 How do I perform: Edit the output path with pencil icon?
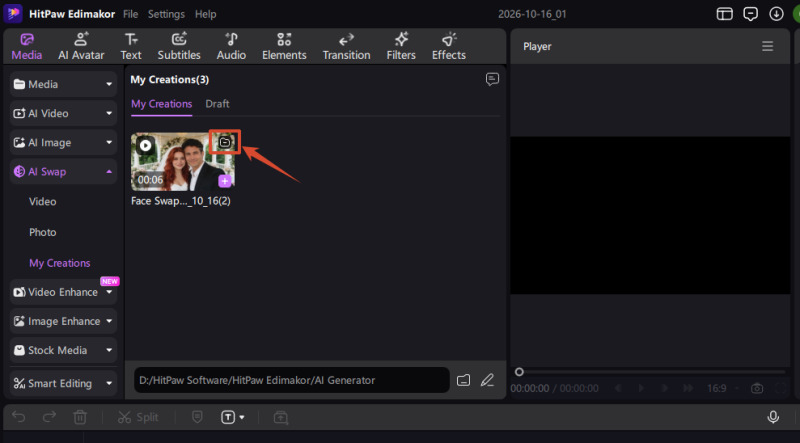tap(487, 380)
